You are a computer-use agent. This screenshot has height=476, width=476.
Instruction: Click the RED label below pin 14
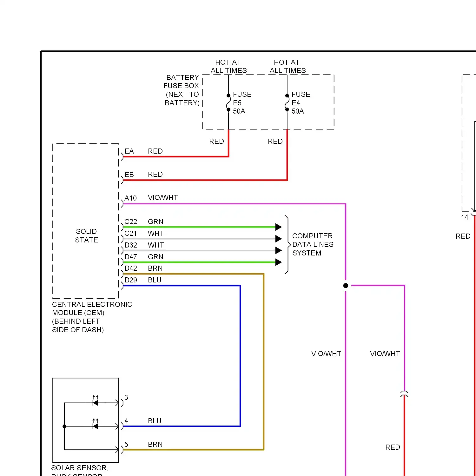click(463, 236)
